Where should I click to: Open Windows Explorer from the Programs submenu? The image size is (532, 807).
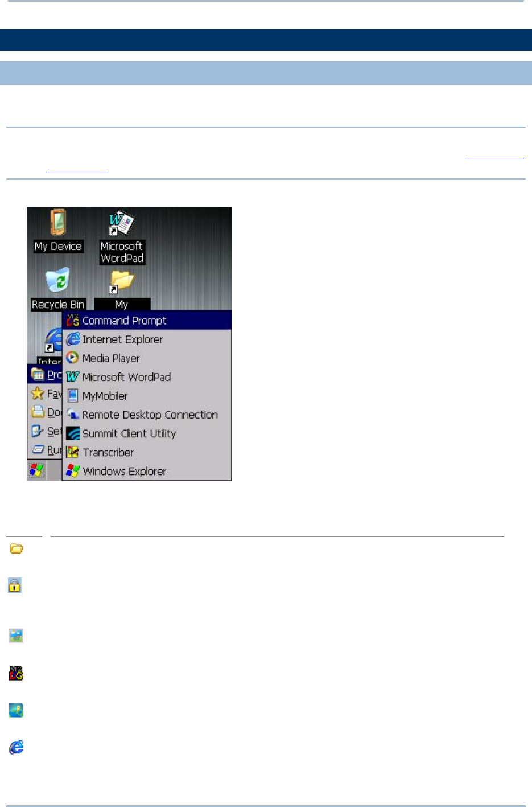click(147, 471)
